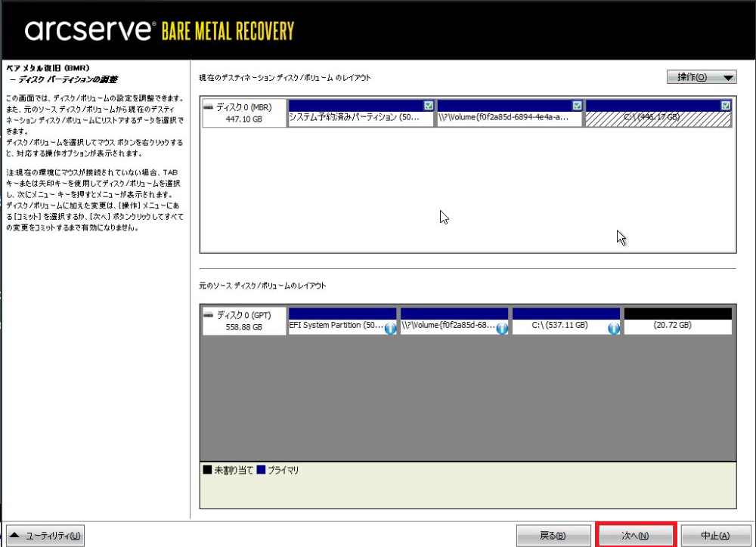Click the arcserve logo in header
This screenshot has height=547, width=756.
88,31
